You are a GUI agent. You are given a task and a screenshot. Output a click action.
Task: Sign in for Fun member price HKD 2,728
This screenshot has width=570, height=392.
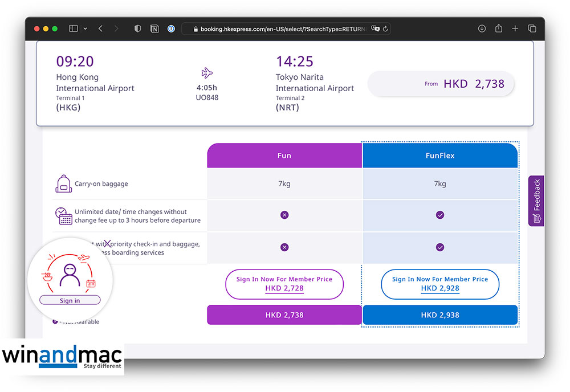[x=284, y=284]
